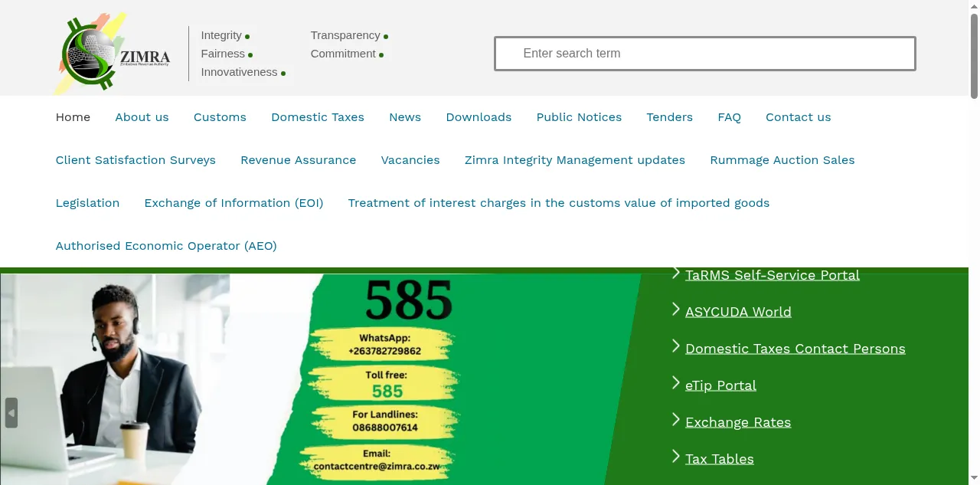Open the Legislation page
Image resolution: width=980 pixels, height=485 pixels.
coord(87,203)
